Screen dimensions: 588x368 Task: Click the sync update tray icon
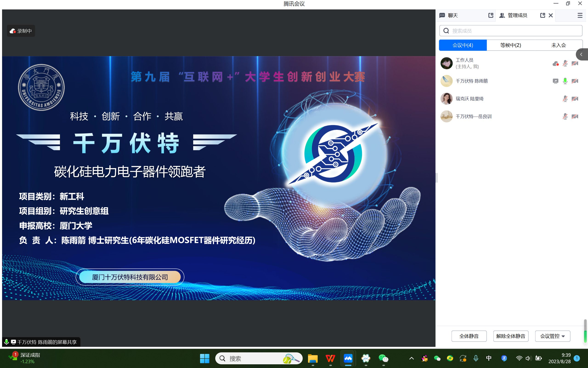pos(463,358)
